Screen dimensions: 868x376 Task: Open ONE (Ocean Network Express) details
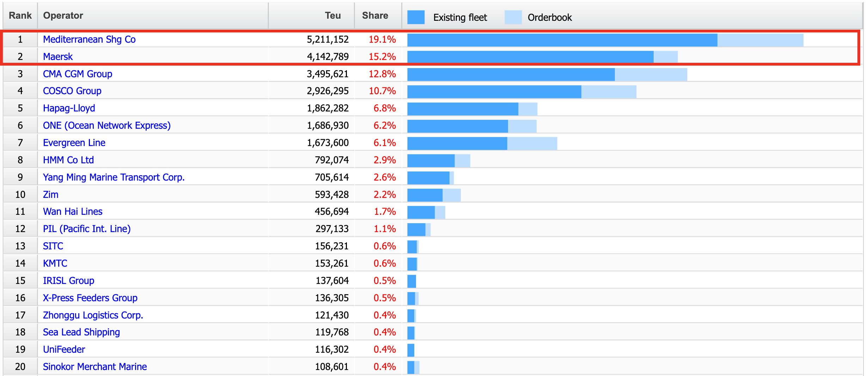[106, 125]
